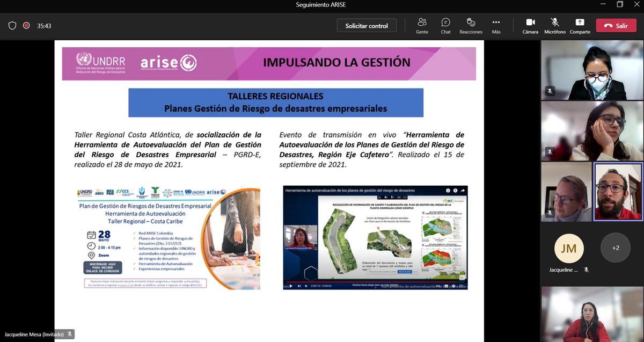Click the arise logo on the slide

pyautogui.click(x=169, y=63)
